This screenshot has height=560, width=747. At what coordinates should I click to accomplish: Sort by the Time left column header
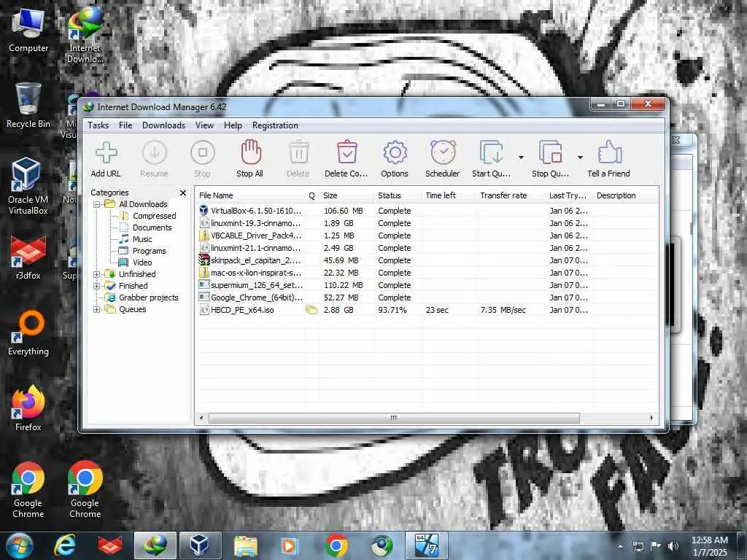(449, 195)
